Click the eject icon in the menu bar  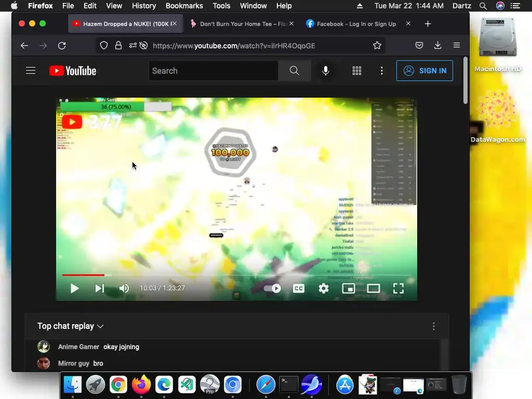click(360, 6)
